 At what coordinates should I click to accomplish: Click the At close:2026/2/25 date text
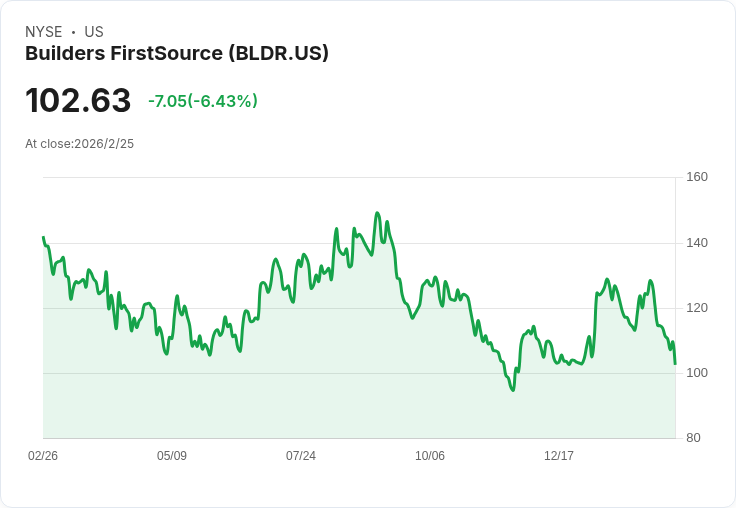tap(79, 144)
